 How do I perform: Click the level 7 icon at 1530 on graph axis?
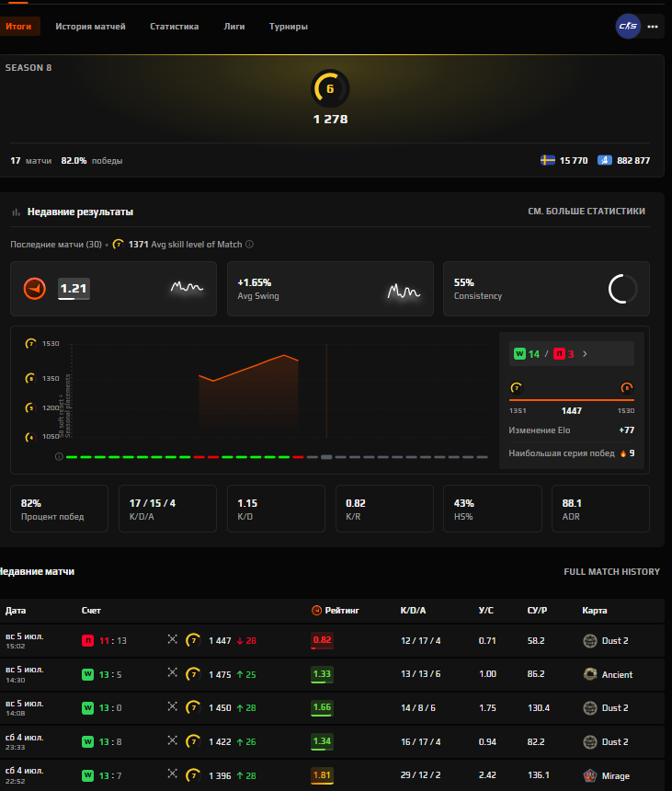click(x=30, y=344)
